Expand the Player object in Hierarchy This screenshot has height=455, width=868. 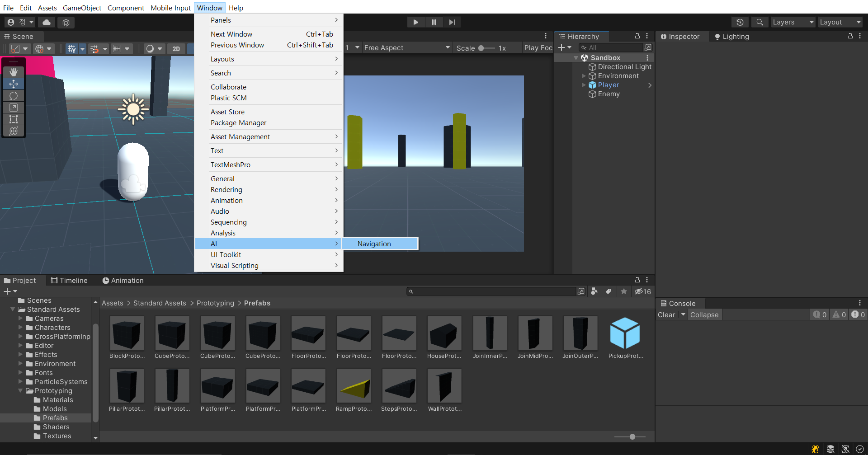584,85
